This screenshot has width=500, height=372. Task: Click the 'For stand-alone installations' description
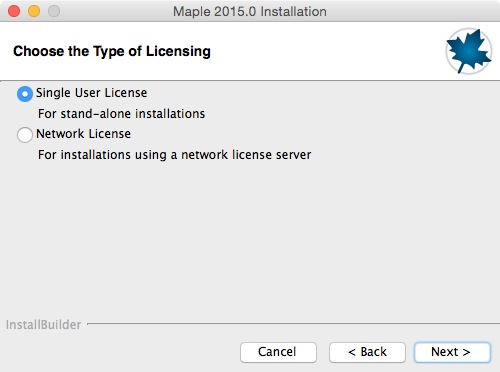pyautogui.click(x=121, y=114)
